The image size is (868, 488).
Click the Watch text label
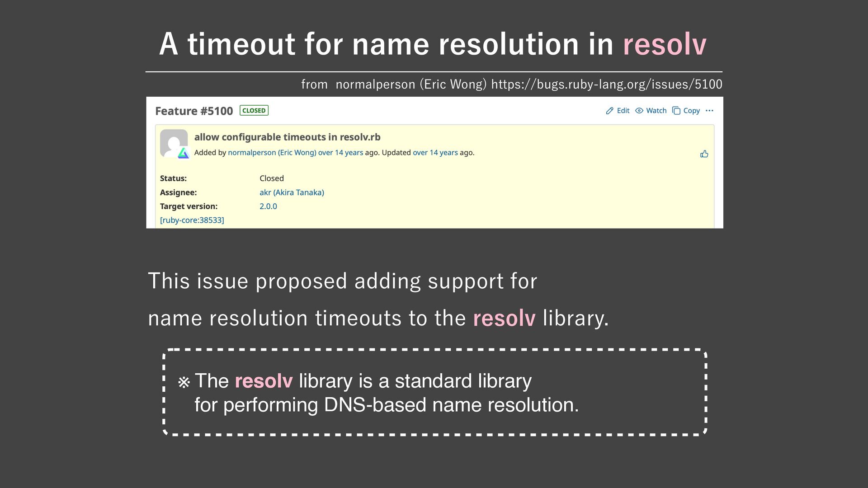click(656, 111)
